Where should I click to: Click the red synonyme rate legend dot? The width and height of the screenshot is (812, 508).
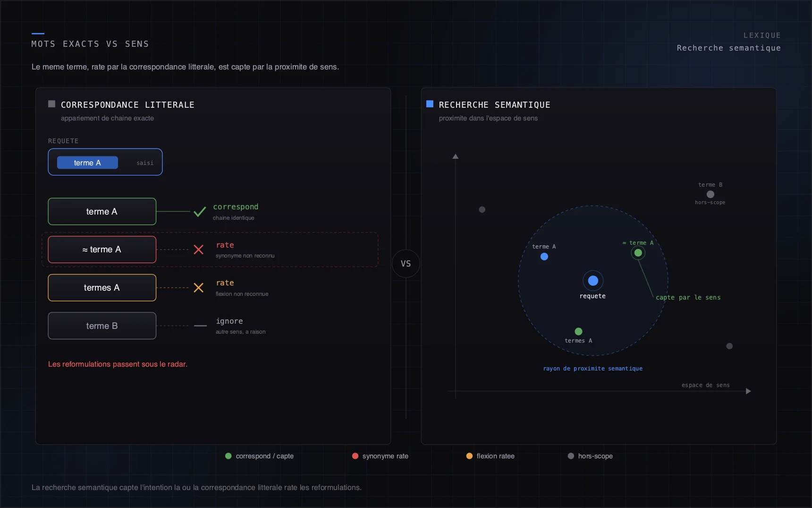click(x=355, y=456)
